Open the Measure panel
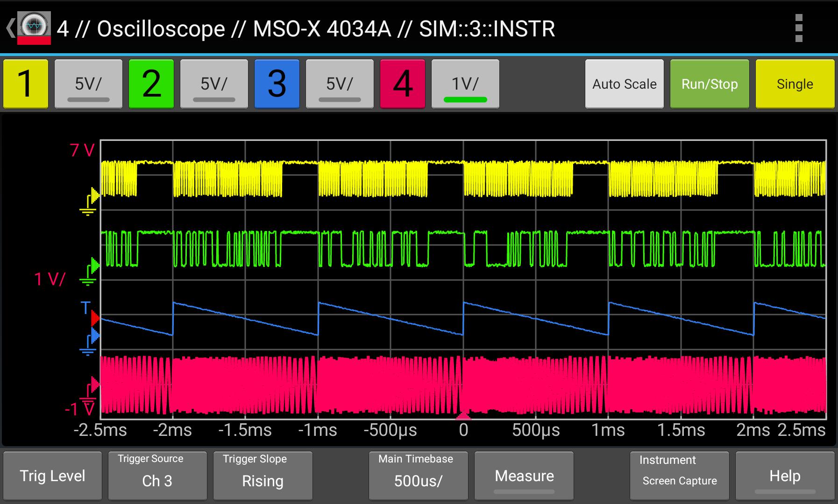Viewport: 838px width, 504px height. pos(523,476)
